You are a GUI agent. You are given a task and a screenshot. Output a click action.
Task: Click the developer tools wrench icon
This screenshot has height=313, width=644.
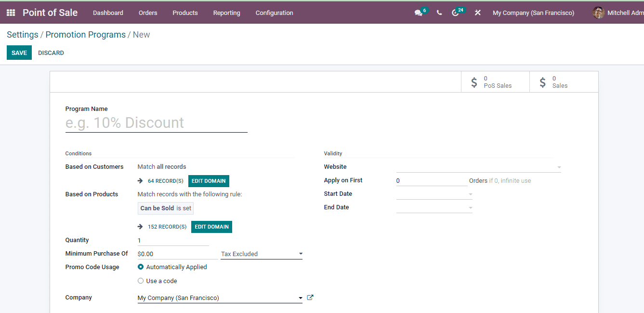pos(477,13)
